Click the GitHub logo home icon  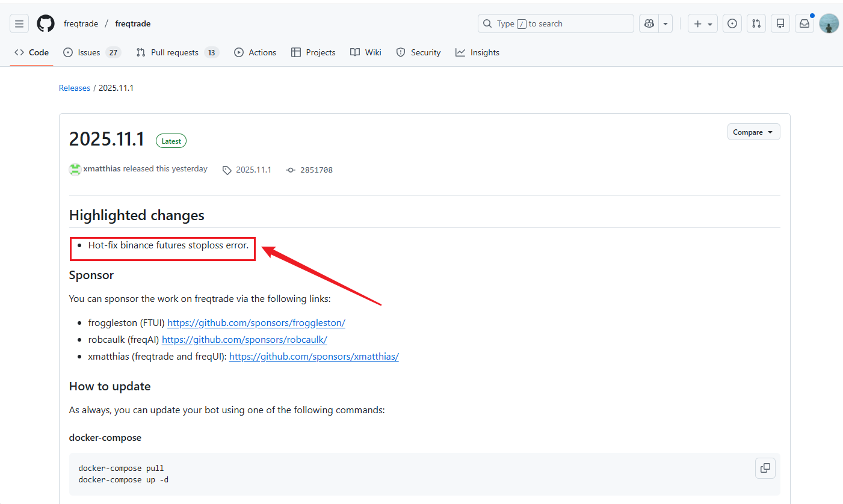tap(46, 24)
